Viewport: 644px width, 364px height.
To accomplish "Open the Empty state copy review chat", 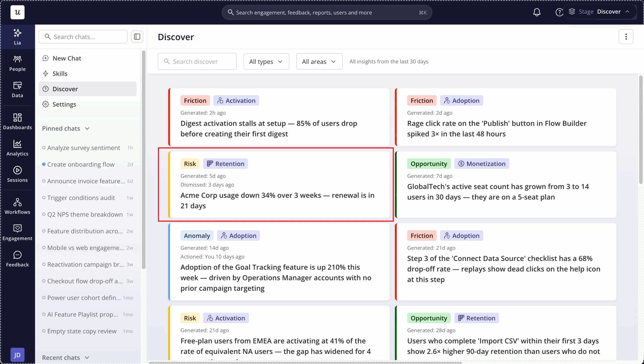I will click(88, 331).
